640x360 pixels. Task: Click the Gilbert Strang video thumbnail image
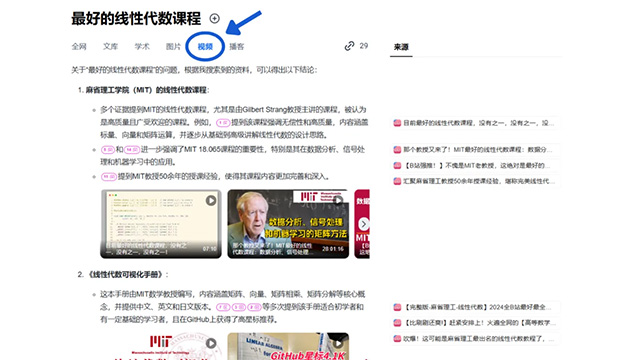(x=288, y=224)
